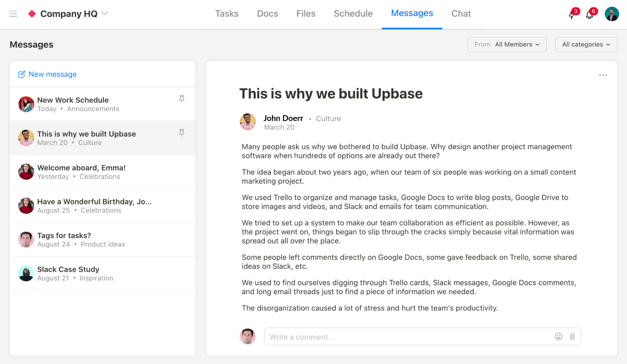Click the Messages page heading
This screenshot has height=364, width=627.
click(x=32, y=45)
